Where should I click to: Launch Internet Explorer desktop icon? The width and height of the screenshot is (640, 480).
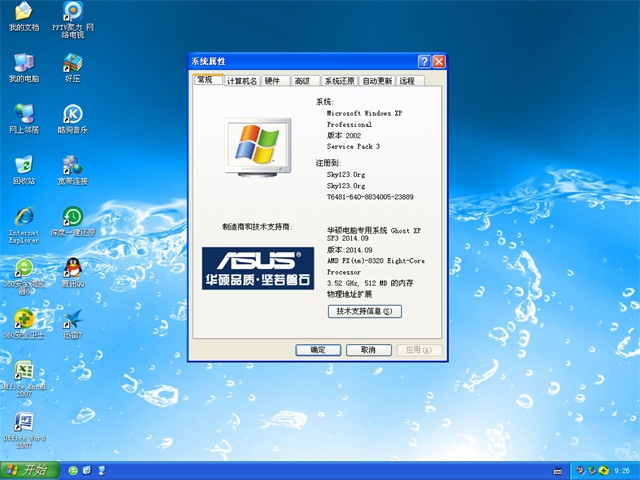click(24, 218)
